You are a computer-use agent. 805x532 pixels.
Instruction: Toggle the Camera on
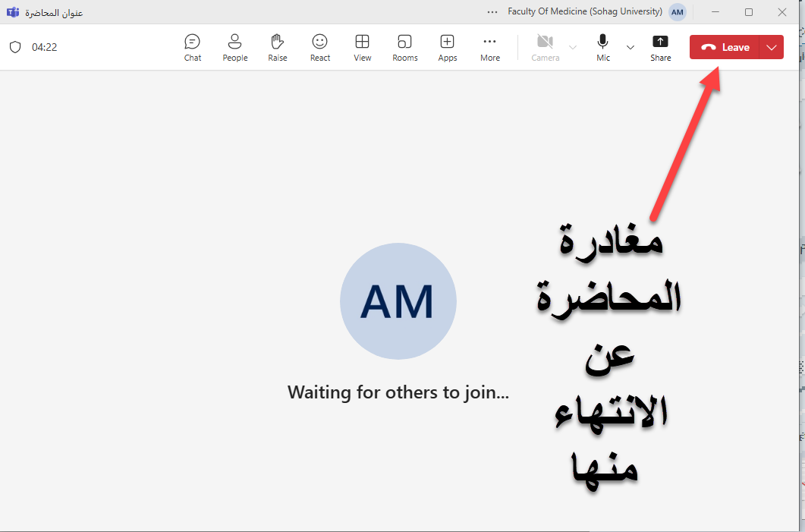tap(545, 47)
